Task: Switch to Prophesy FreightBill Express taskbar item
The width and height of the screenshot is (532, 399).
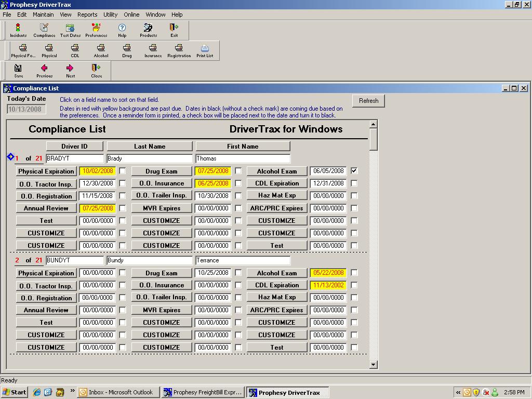Action: (x=203, y=392)
